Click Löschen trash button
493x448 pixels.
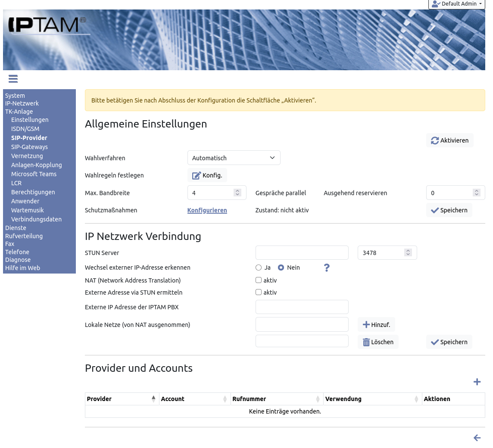click(x=378, y=342)
